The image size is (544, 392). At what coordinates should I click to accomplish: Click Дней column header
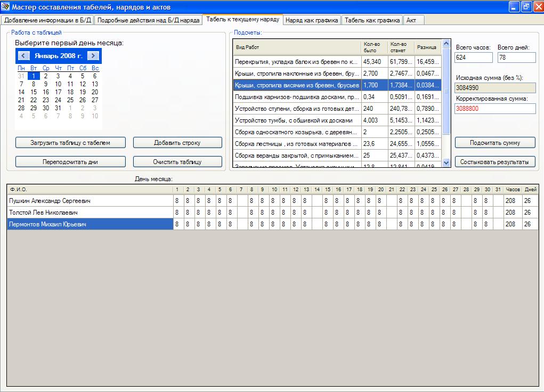[x=531, y=190]
